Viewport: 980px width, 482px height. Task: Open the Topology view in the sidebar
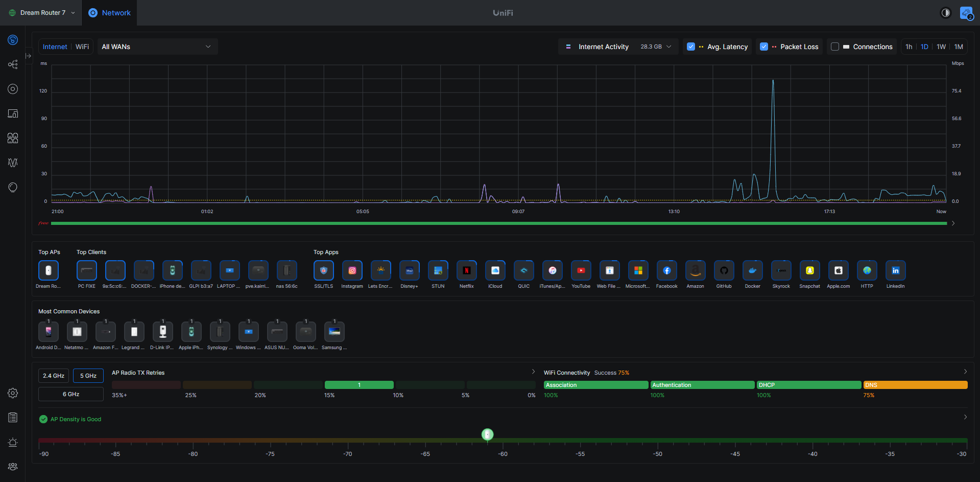click(x=13, y=64)
